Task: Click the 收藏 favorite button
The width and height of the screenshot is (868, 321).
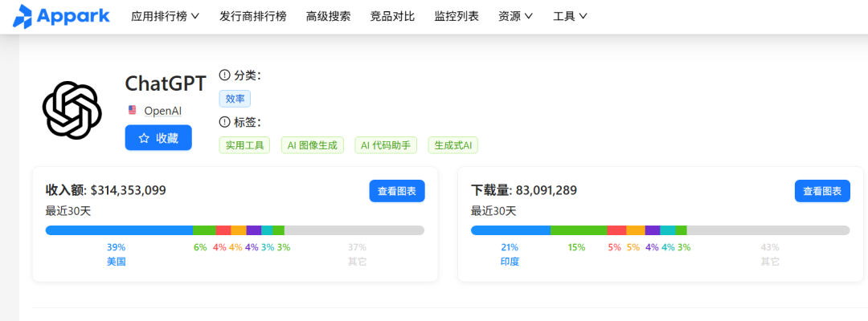Action: pyautogui.click(x=158, y=137)
